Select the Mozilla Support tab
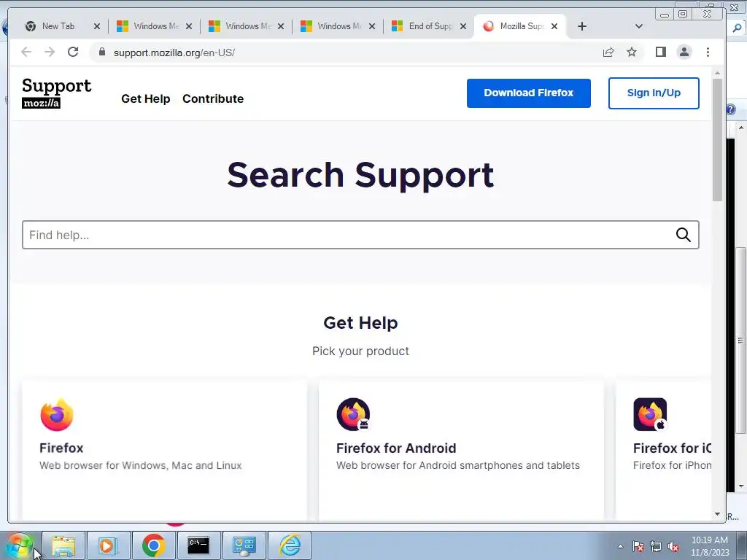The image size is (747, 560). [x=521, y=26]
